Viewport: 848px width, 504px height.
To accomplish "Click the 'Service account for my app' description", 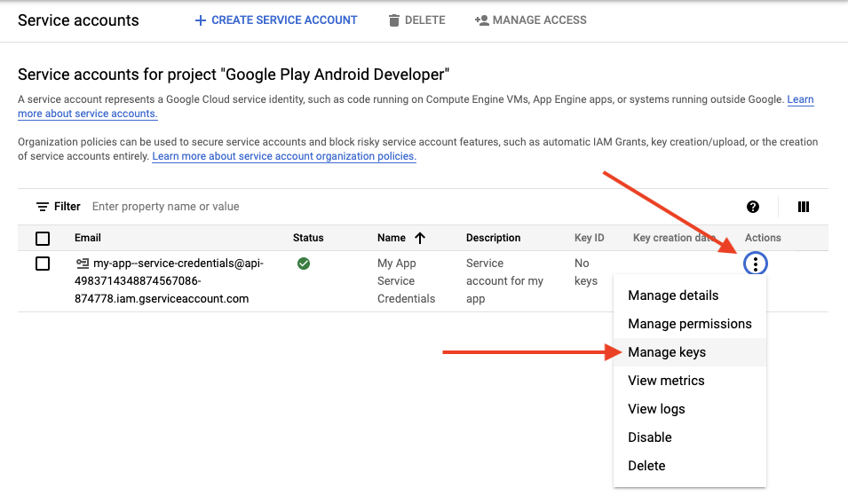I will [504, 281].
